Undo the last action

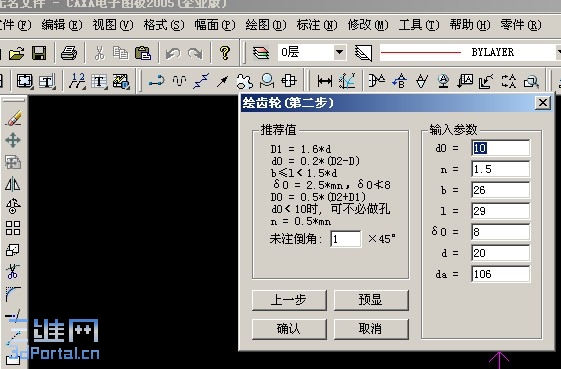(x=173, y=54)
